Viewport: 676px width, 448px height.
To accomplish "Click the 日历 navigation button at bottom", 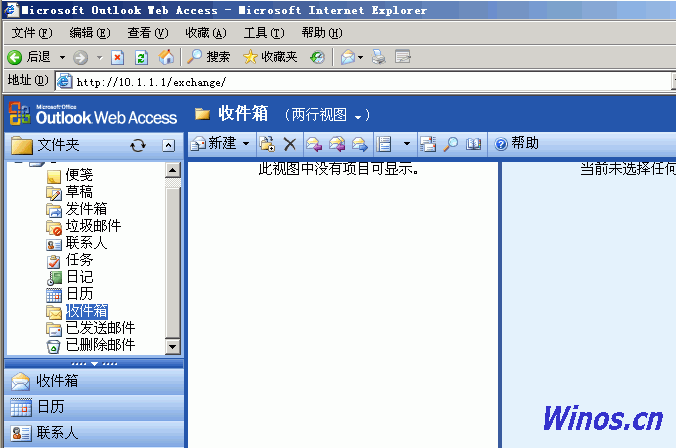I will click(50, 407).
